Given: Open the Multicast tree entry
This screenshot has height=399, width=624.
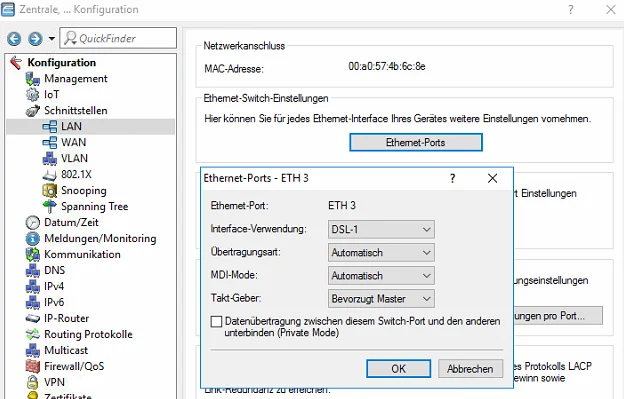Looking at the screenshot, I should tap(66, 350).
